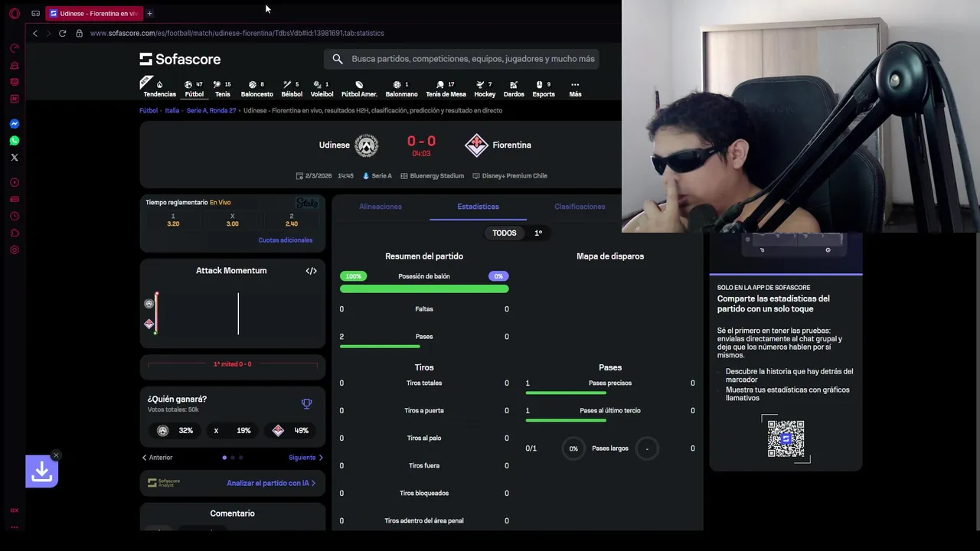Click the Fiorentina team crest
The height and width of the screenshot is (551, 980).
pyautogui.click(x=476, y=145)
